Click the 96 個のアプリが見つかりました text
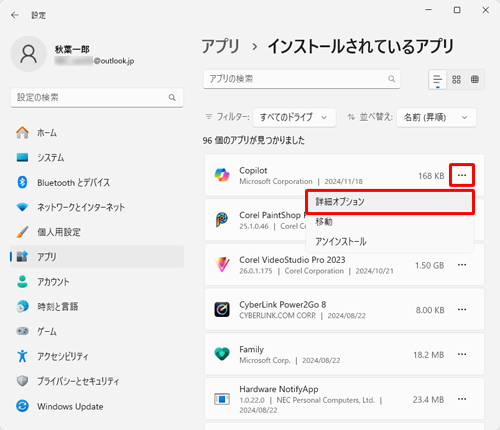The height and width of the screenshot is (430, 500). 254,140
